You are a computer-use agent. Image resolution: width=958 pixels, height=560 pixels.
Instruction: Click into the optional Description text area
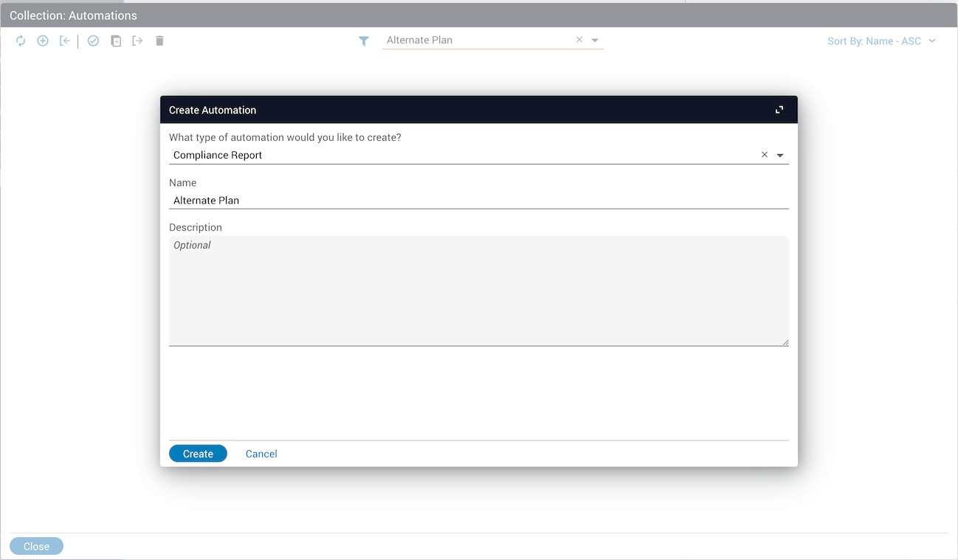[479, 291]
